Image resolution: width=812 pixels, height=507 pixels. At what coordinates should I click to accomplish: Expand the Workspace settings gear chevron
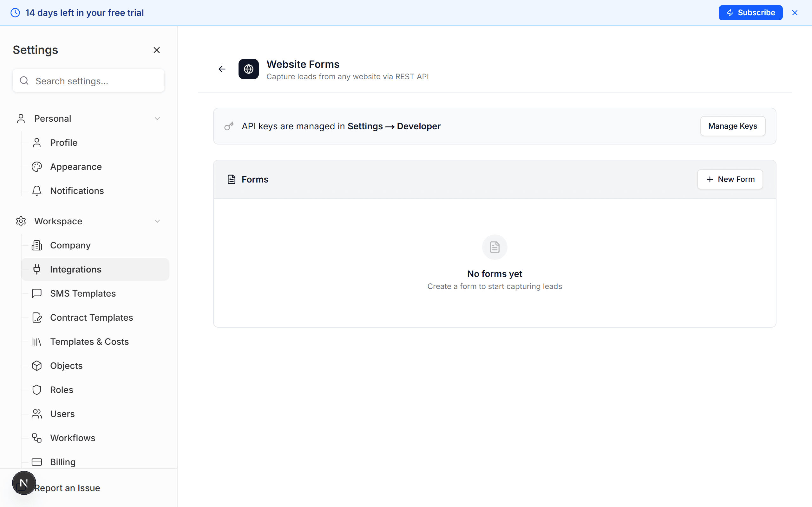[x=157, y=221]
